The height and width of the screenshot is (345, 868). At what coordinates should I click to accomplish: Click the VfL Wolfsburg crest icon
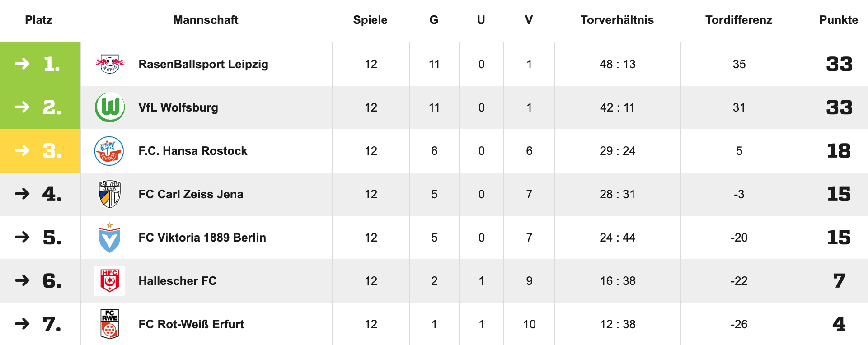pyautogui.click(x=109, y=107)
